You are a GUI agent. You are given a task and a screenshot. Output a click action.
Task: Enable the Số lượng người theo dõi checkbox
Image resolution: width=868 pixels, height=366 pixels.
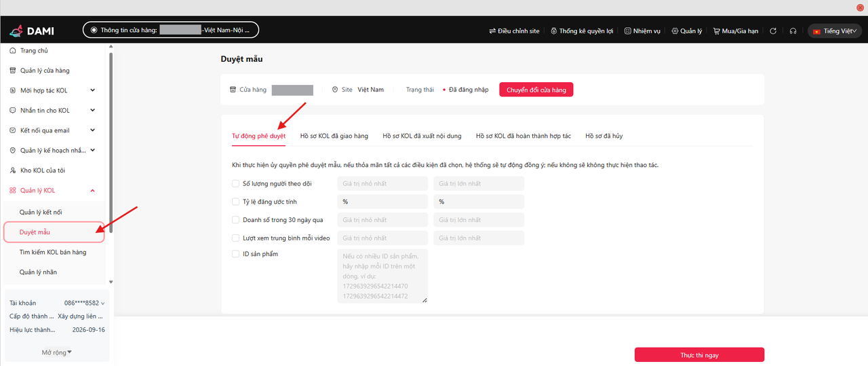click(x=235, y=183)
